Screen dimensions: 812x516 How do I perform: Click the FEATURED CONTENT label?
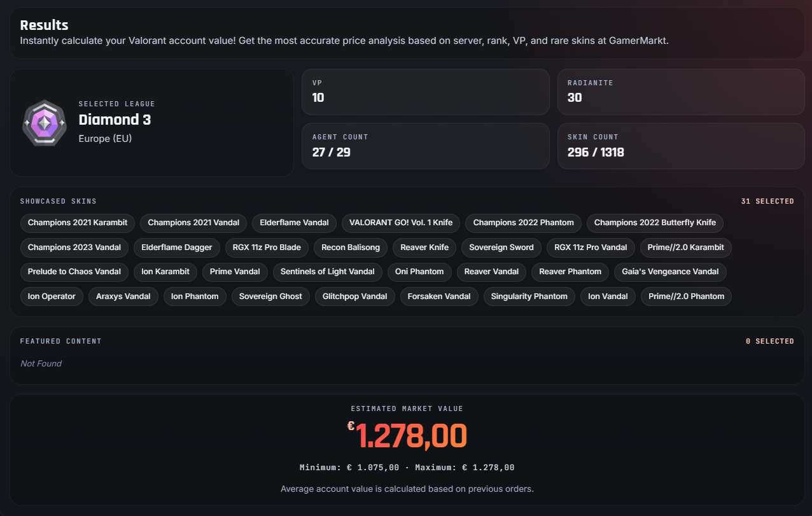click(x=60, y=341)
